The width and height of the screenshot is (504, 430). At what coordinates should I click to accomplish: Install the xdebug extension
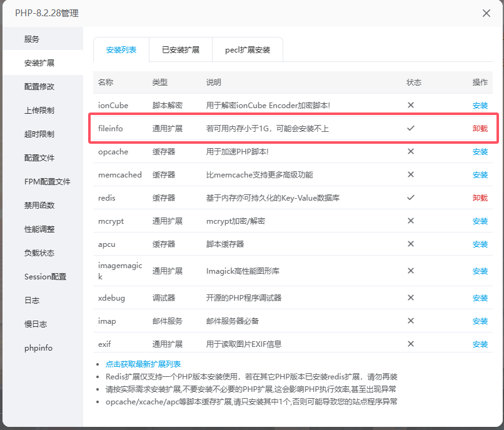pos(480,298)
